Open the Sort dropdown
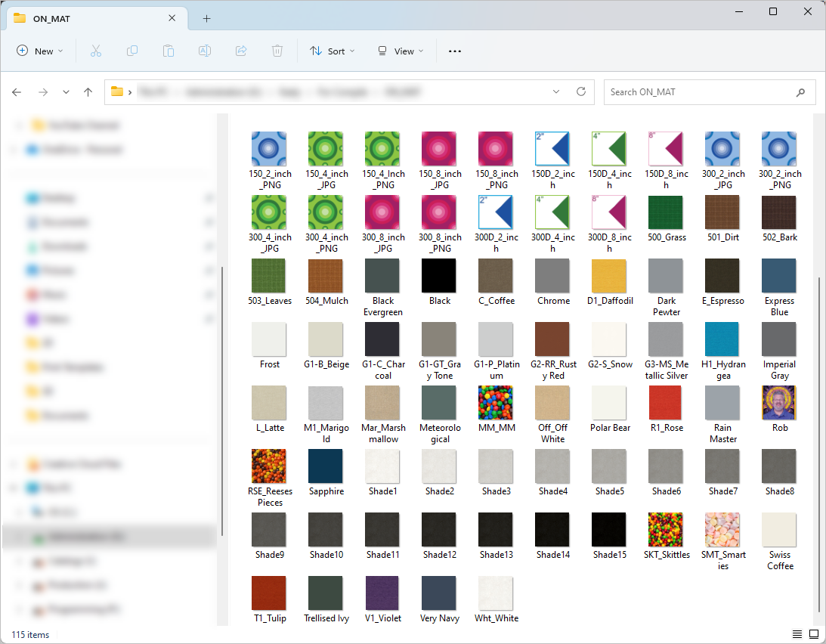826x644 pixels. point(333,51)
